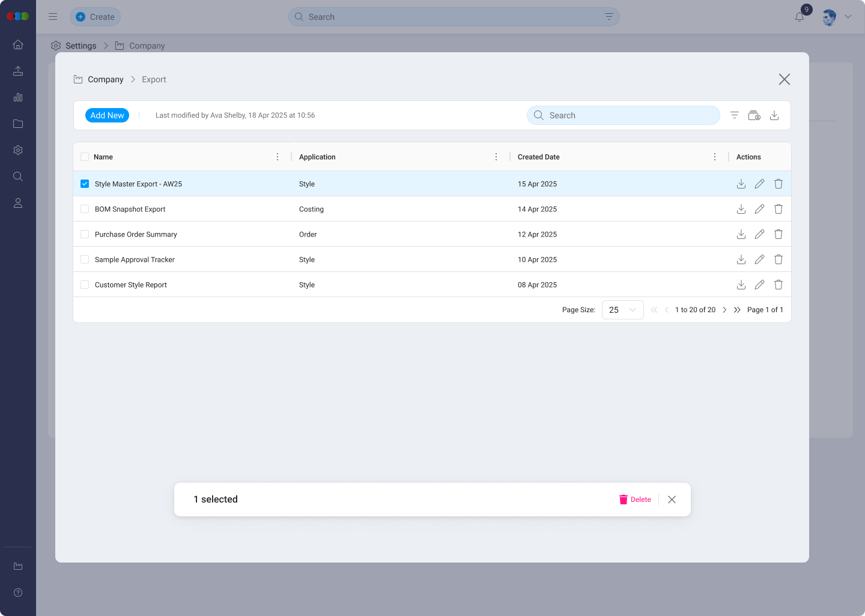
Task: Select the Sample Approval Tracker checkbox
Action: [84, 259]
